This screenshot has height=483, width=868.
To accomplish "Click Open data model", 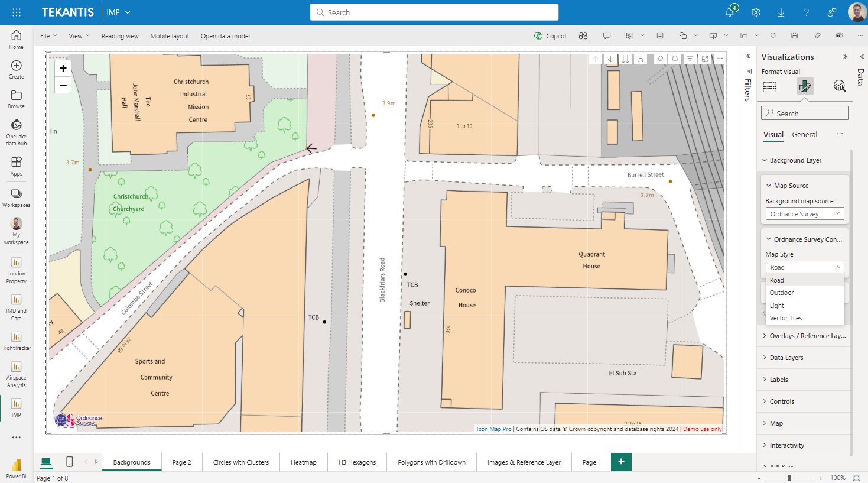I will (225, 35).
